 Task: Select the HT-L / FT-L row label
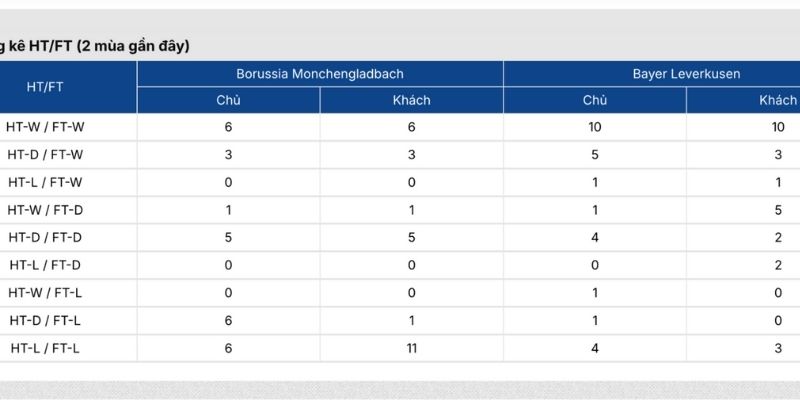coord(46,348)
